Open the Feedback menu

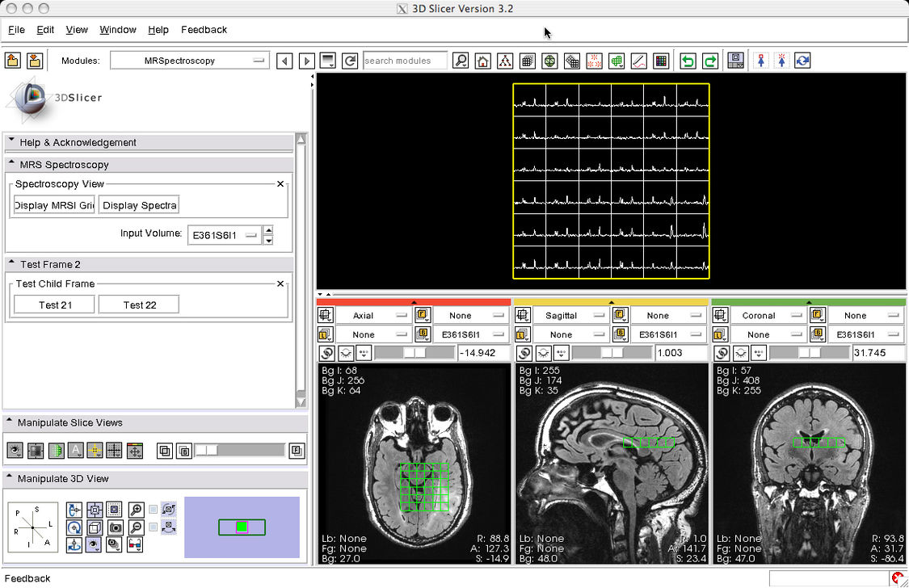[204, 30]
